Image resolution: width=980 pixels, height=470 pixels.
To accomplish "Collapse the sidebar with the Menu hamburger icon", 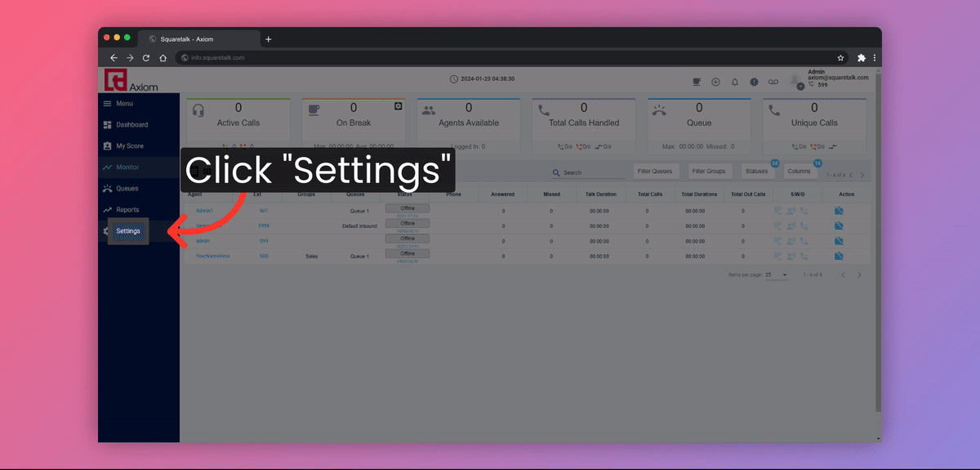I will click(107, 104).
